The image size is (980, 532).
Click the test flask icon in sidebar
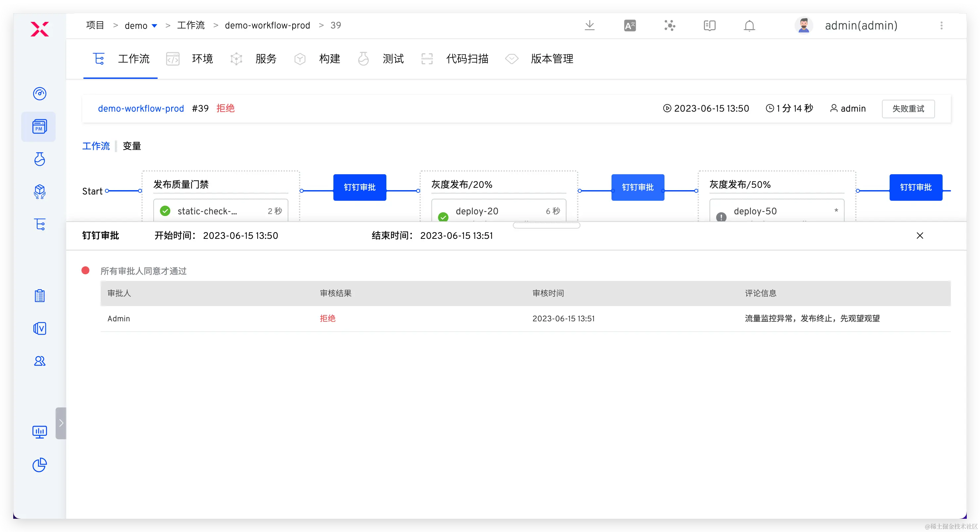pos(40,159)
